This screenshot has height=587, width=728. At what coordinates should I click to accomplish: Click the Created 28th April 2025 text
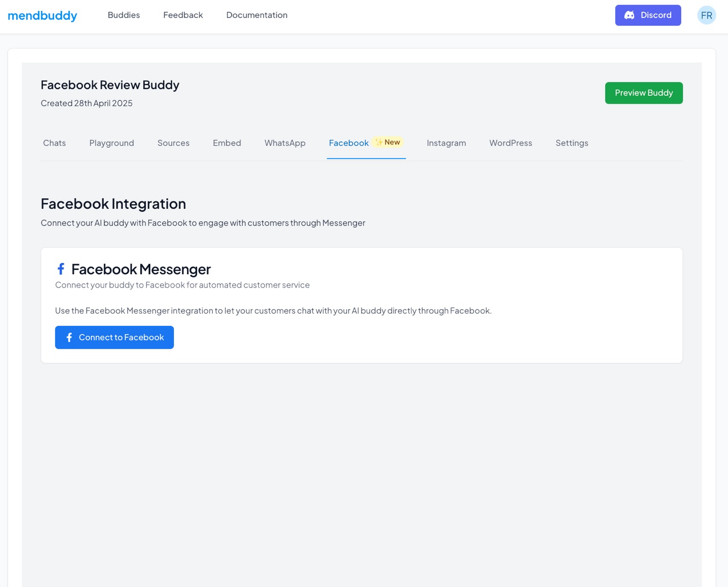87,103
